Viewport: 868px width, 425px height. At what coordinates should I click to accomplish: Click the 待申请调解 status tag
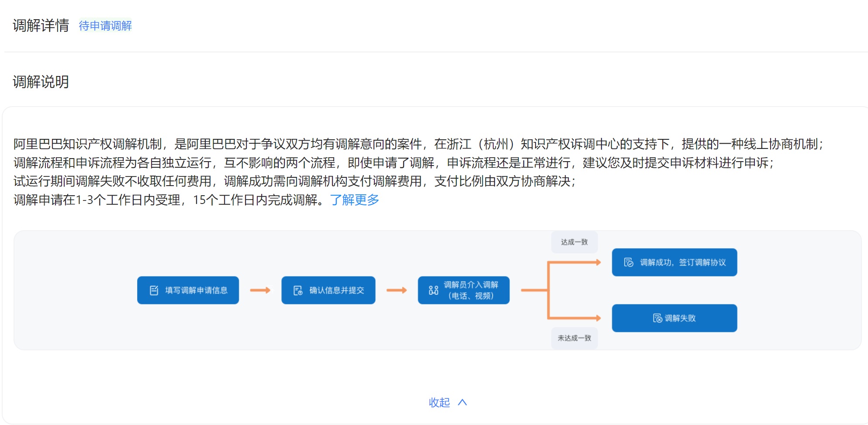click(x=105, y=26)
